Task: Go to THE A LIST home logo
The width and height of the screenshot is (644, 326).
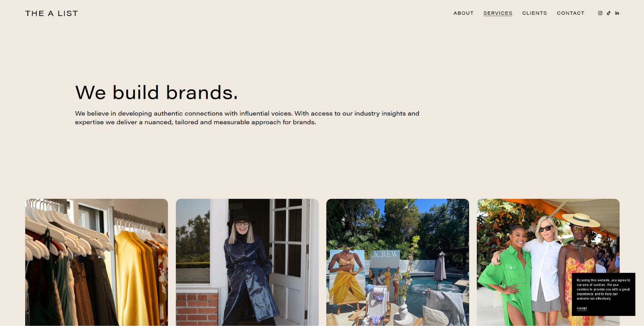Action: pyautogui.click(x=52, y=13)
